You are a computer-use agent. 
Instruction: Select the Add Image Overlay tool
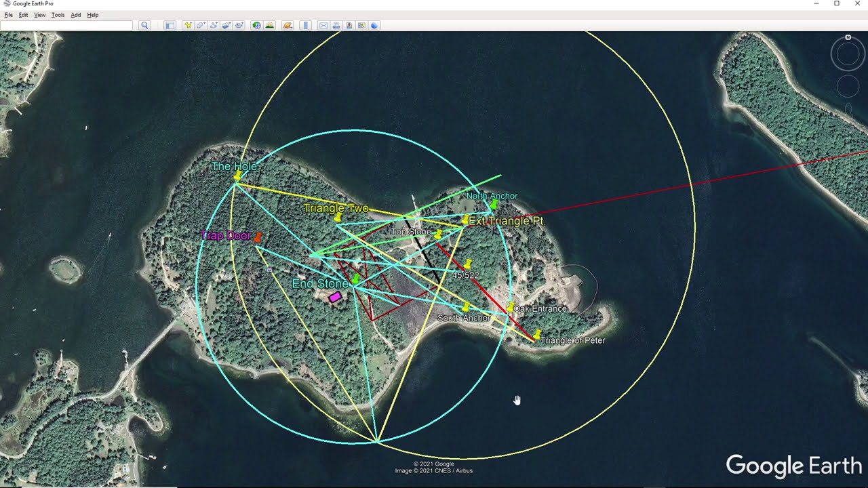[226, 25]
